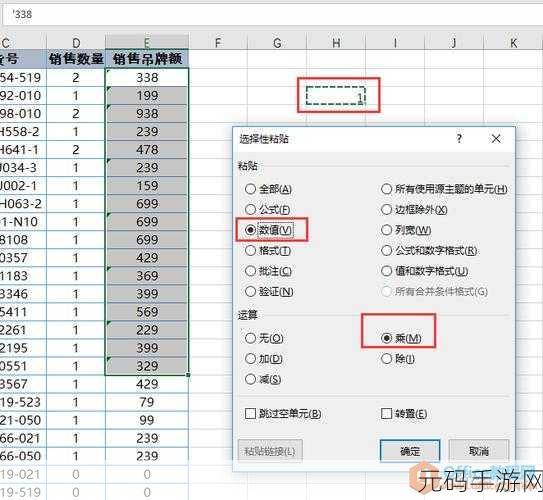The width and height of the screenshot is (543, 500).
Task: Click the 销售品牌额 header cell
Action: [147, 59]
